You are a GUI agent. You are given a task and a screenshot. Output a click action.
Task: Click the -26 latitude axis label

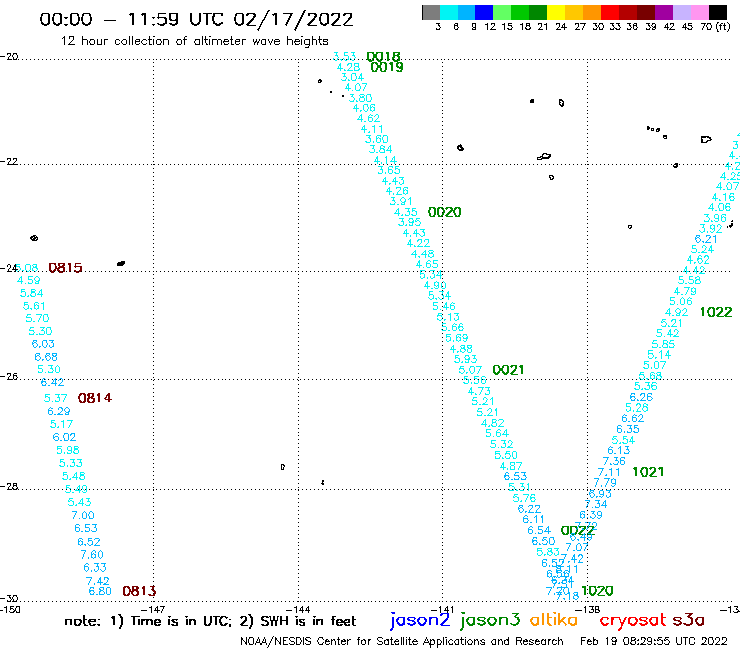tap(9, 377)
